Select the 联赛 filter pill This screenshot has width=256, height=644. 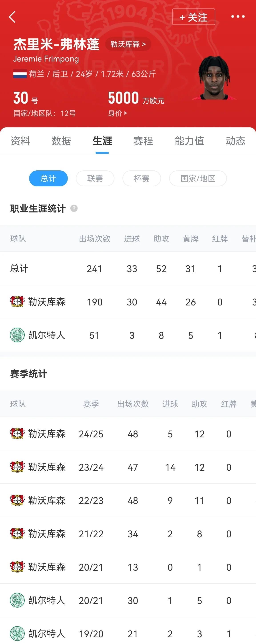pyautogui.click(x=95, y=179)
